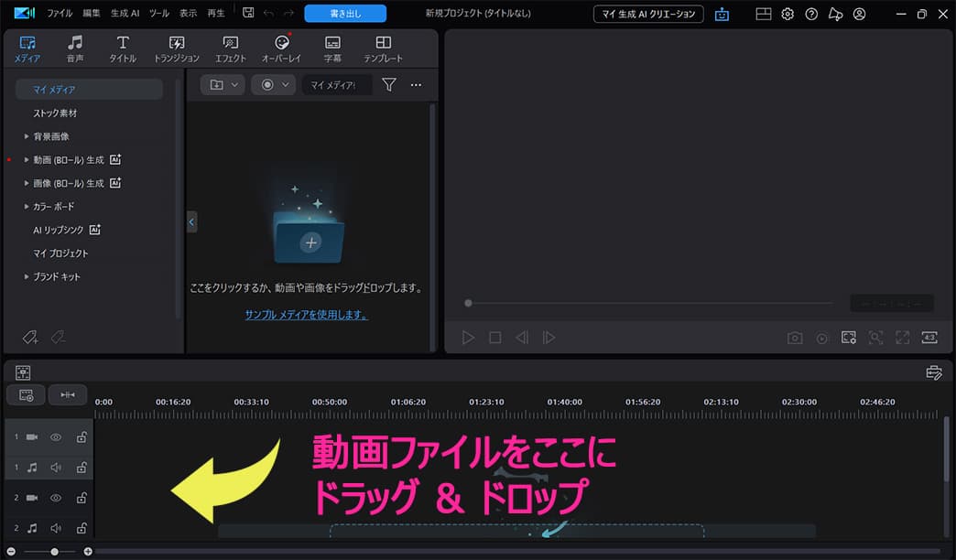Expand the カラー ボード tree item
This screenshot has width=956, height=560.
[27, 207]
